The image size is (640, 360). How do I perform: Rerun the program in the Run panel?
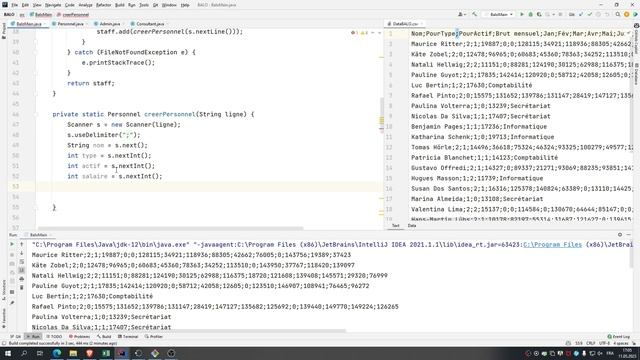tap(12, 244)
